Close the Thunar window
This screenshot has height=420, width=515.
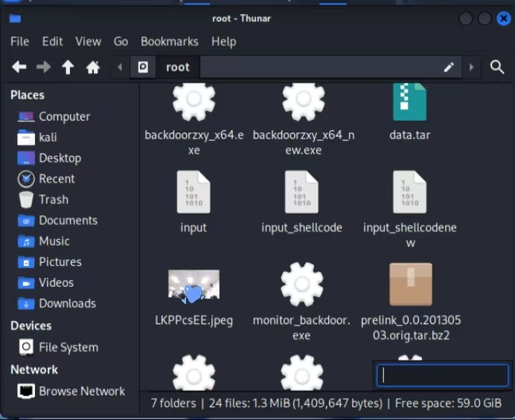(504, 19)
